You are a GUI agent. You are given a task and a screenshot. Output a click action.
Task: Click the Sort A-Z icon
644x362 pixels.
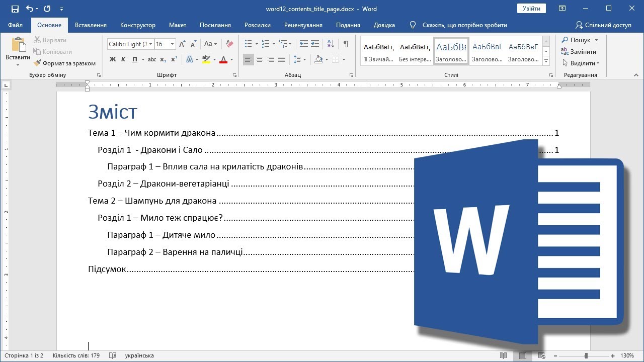point(331,44)
